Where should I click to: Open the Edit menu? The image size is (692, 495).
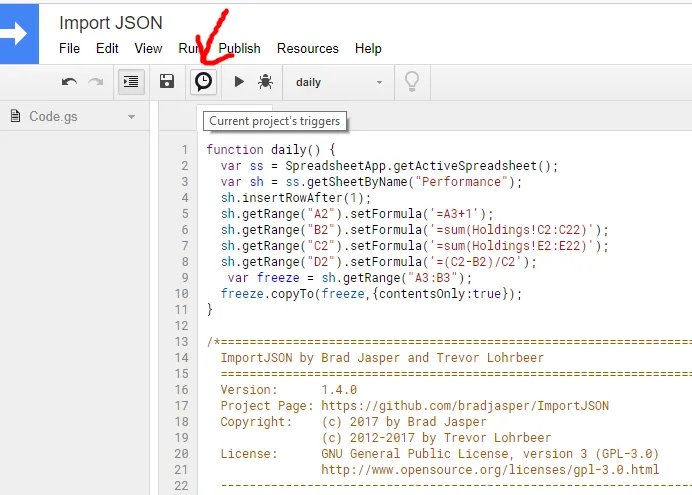(107, 48)
